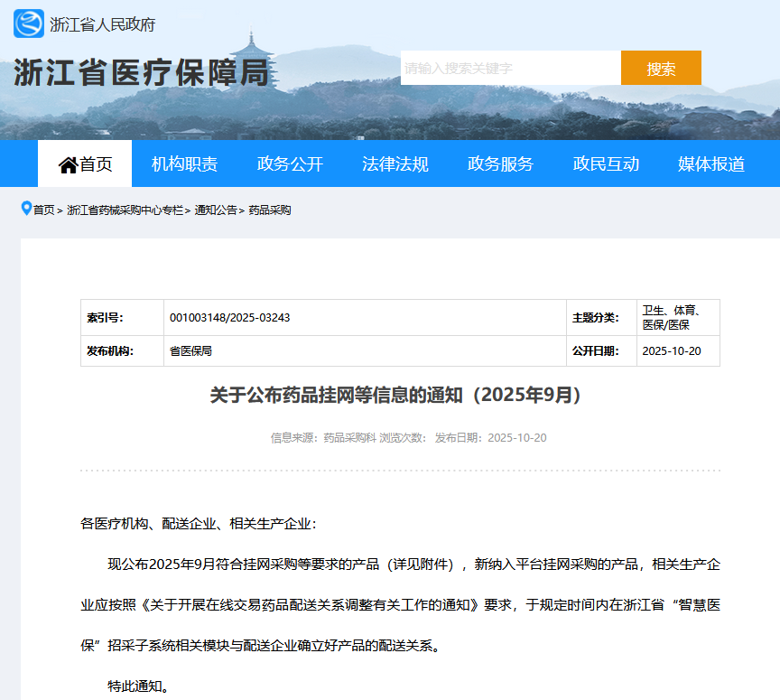This screenshot has width=780, height=700.
Task: Open the 浙江省药械采购中心专栏 breadcrumb
Action: (x=125, y=210)
